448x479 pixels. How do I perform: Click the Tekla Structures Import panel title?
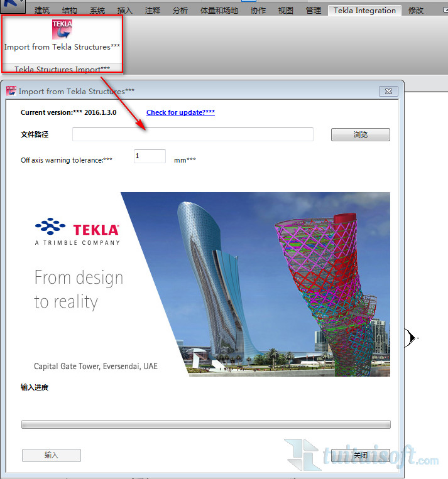[62, 69]
